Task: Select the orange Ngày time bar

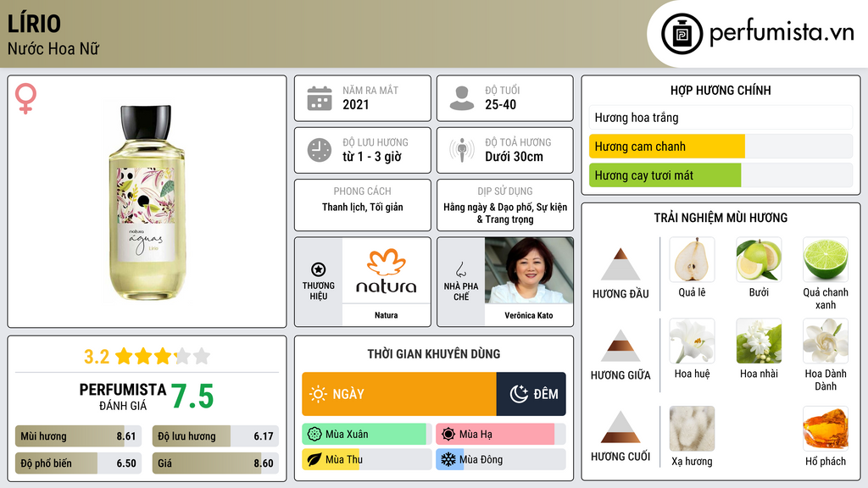Action: click(399, 394)
